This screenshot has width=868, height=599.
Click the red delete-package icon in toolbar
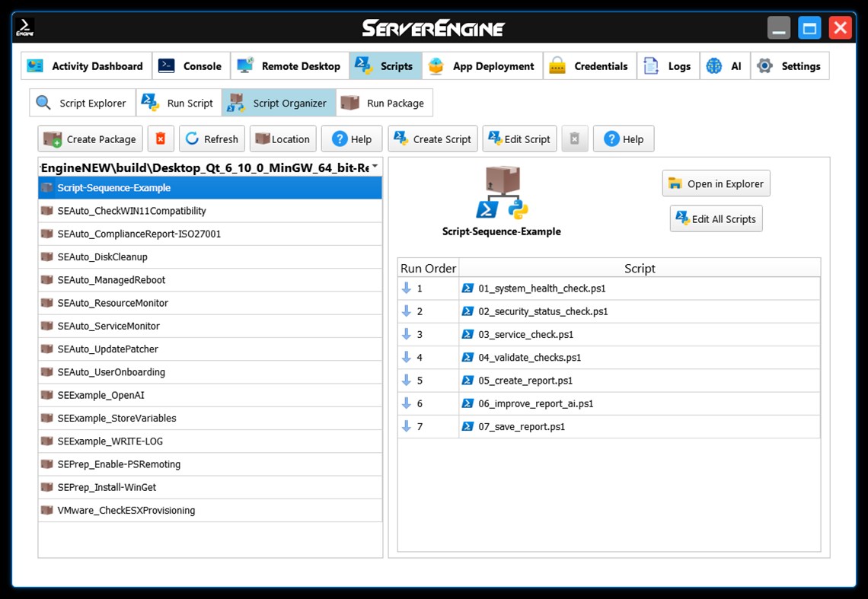pos(160,139)
